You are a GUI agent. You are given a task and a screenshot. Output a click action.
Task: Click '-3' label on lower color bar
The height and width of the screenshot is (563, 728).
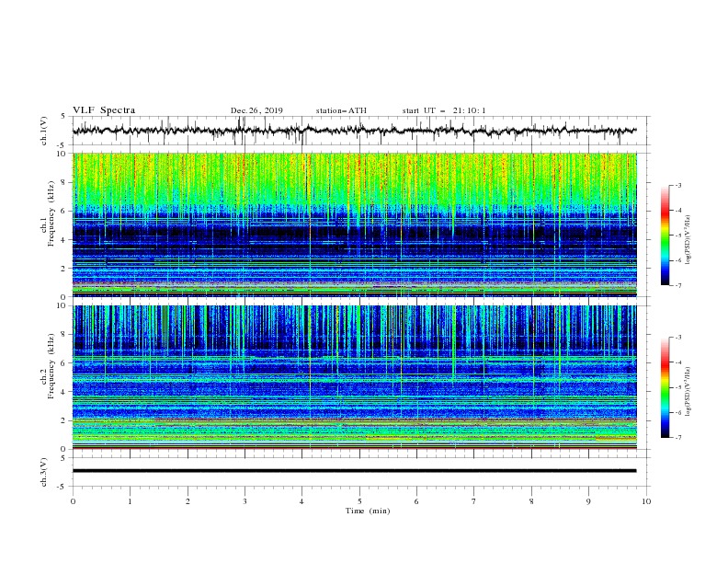tap(678, 338)
